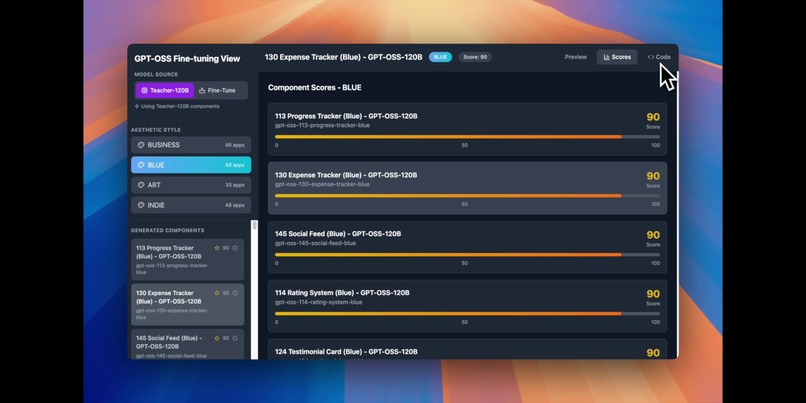Click circle info icon on sidebar 113 Progress Tracker
The width and height of the screenshot is (806, 403).
[x=235, y=248]
